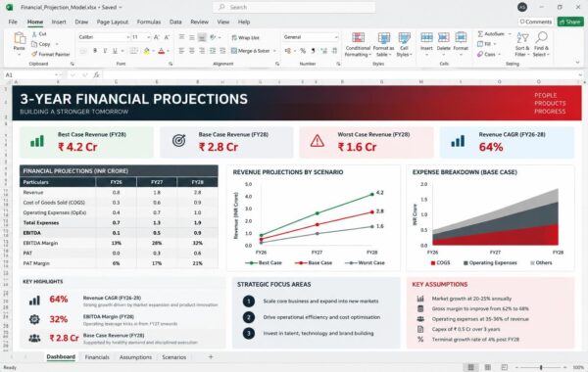Toggle center horizontal alignment

point(192,51)
